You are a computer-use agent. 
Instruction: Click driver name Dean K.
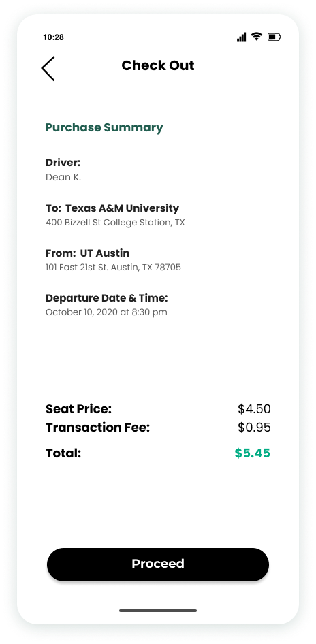[x=63, y=178]
